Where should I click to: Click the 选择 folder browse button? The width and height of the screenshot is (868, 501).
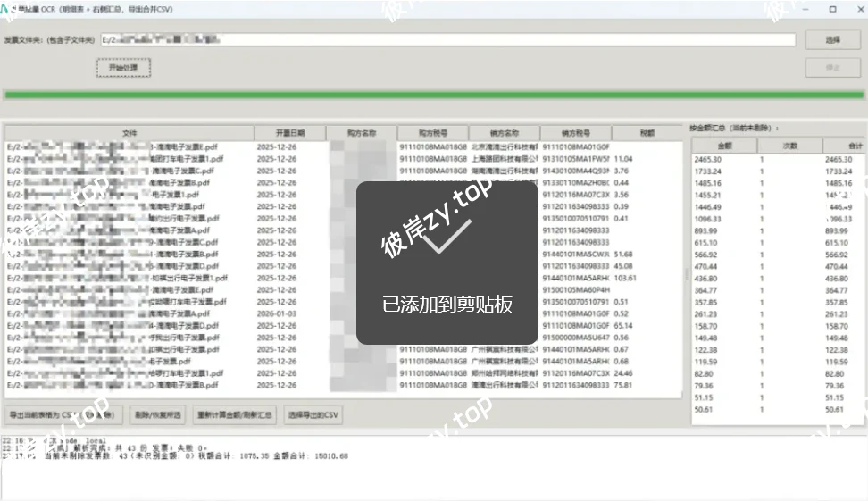click(832, 40)
